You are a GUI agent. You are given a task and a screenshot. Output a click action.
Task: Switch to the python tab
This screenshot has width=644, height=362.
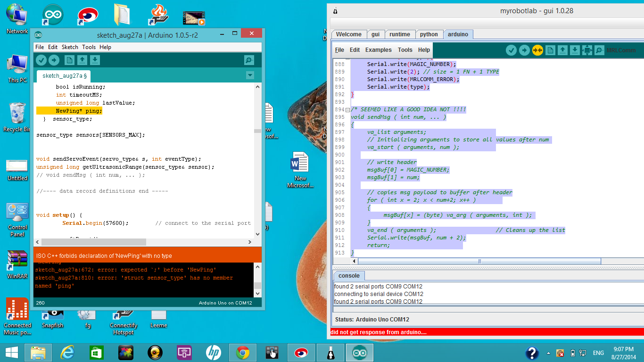point(429,34)
